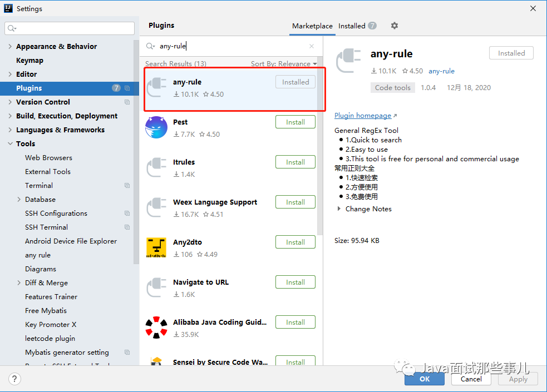Confirm settings with the OK button
The height and width of the screenshot is (392, 547).
click(x=425, y=379)
